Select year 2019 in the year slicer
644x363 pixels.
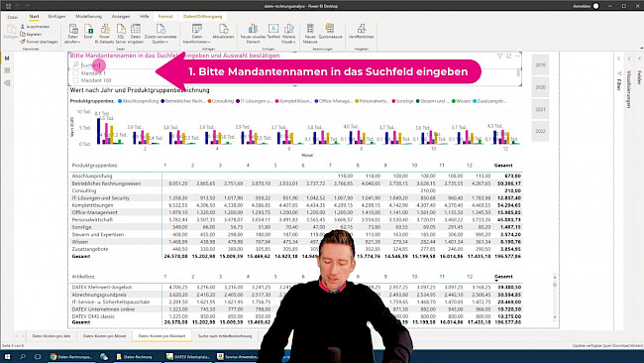coord(540,64)
